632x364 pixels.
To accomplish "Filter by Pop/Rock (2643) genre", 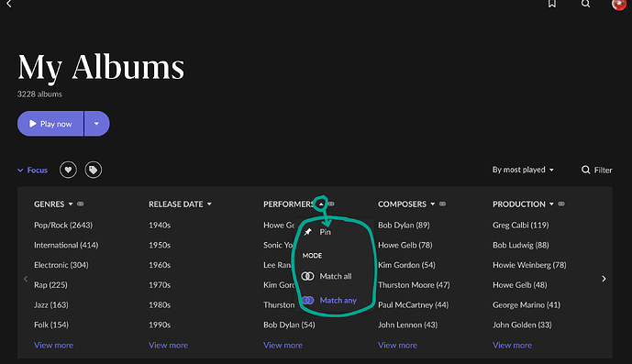I will tap(63, 225).
